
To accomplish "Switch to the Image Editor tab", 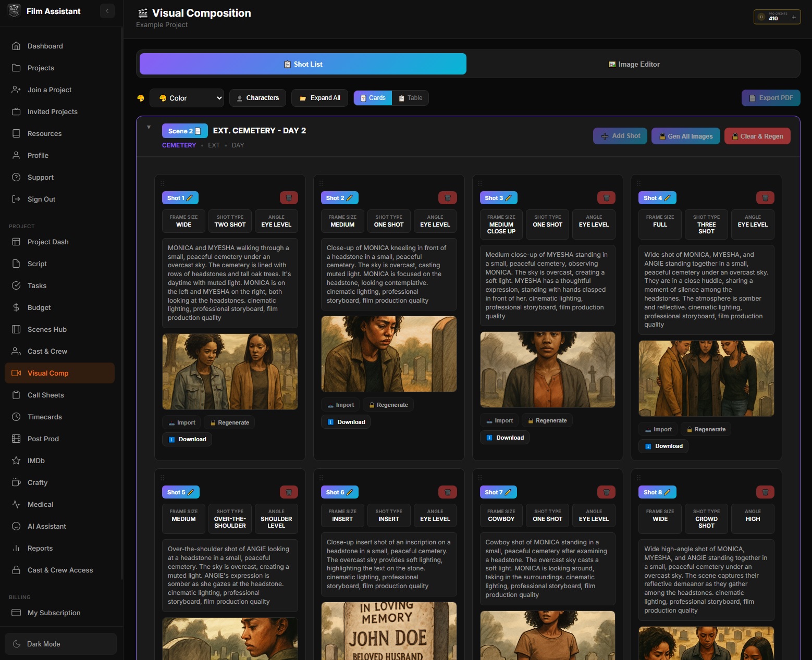I will pyautogui.click(x=633, y=64).
